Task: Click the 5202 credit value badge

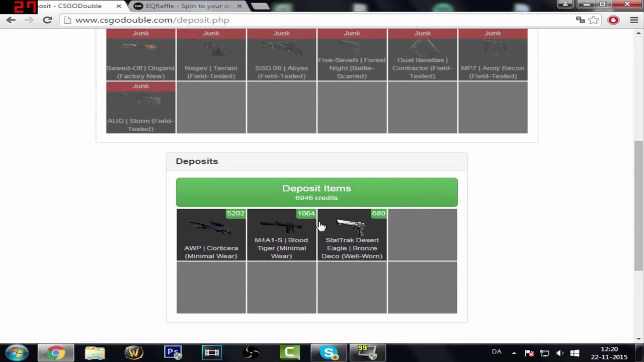Action: pos(235,213)
